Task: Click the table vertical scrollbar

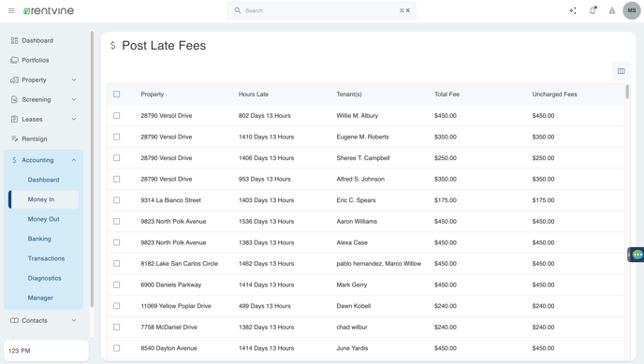Action: point(627,91)
